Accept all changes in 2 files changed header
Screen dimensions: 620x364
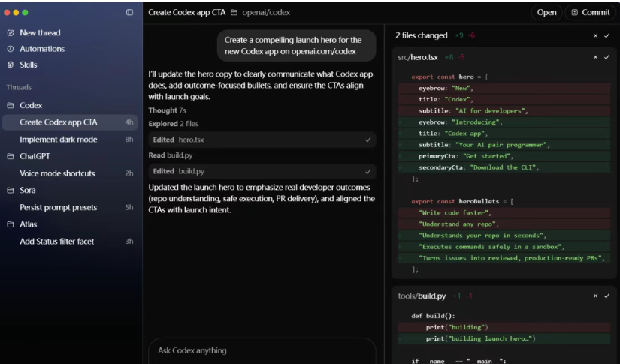[x=606, y=35]
